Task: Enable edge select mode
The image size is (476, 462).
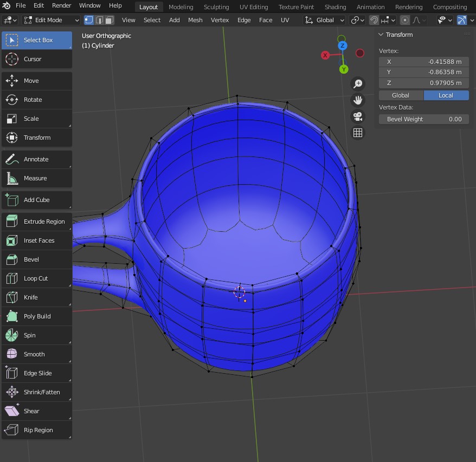Action: pos(99,20)
